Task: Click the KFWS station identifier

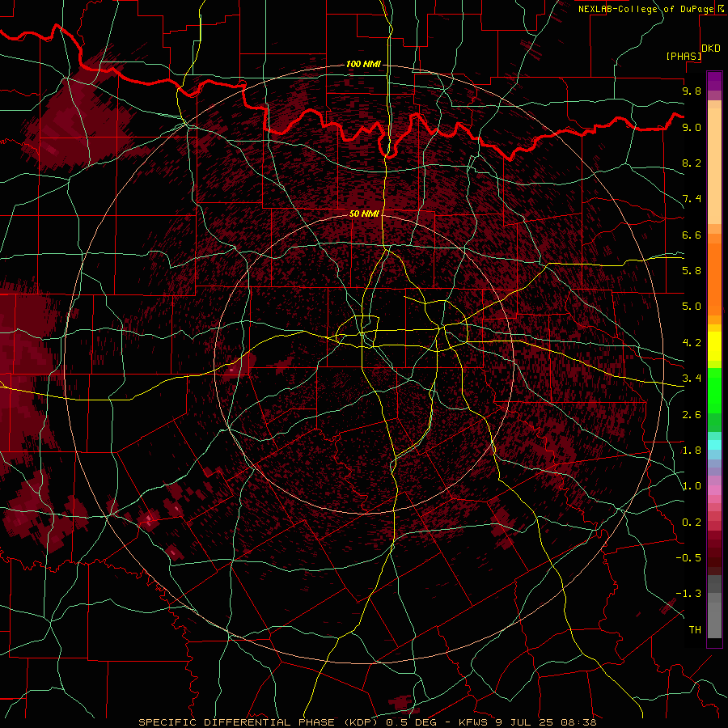Action: pyautogui.click(x=475, y=722)
